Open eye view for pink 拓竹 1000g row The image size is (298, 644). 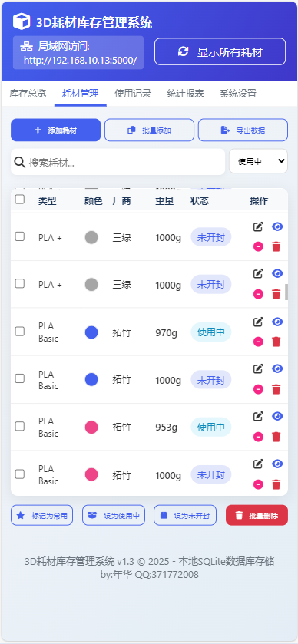click(x=277, y=464)
